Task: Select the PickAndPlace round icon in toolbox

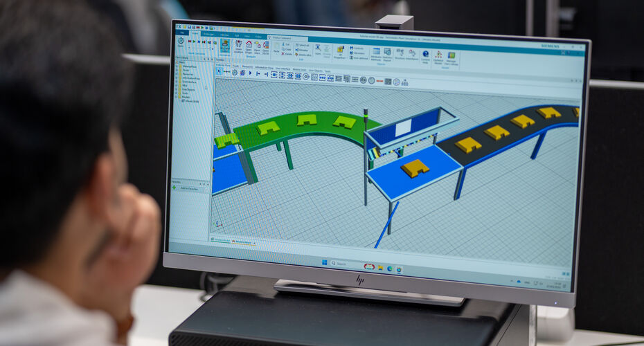Action: click(306, 76)
